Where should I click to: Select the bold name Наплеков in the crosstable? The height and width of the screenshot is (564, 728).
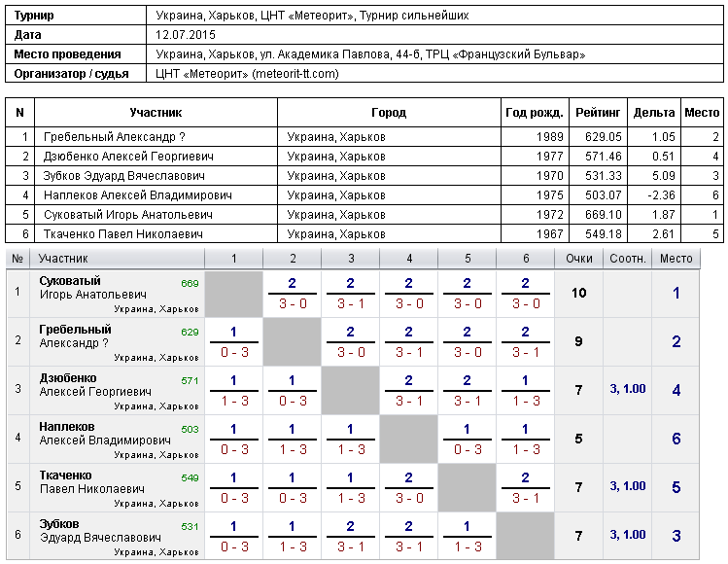67,427
